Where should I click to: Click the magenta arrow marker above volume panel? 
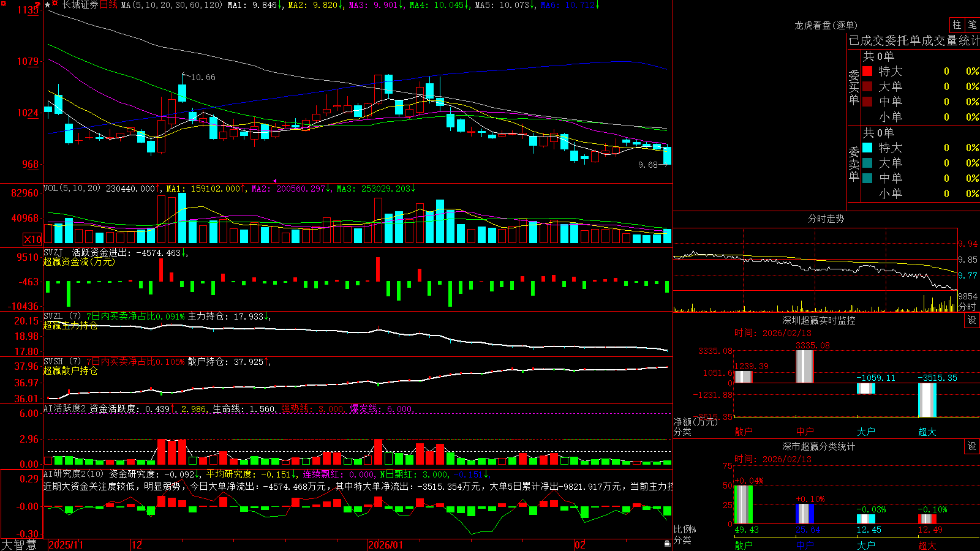coord(274,181)
